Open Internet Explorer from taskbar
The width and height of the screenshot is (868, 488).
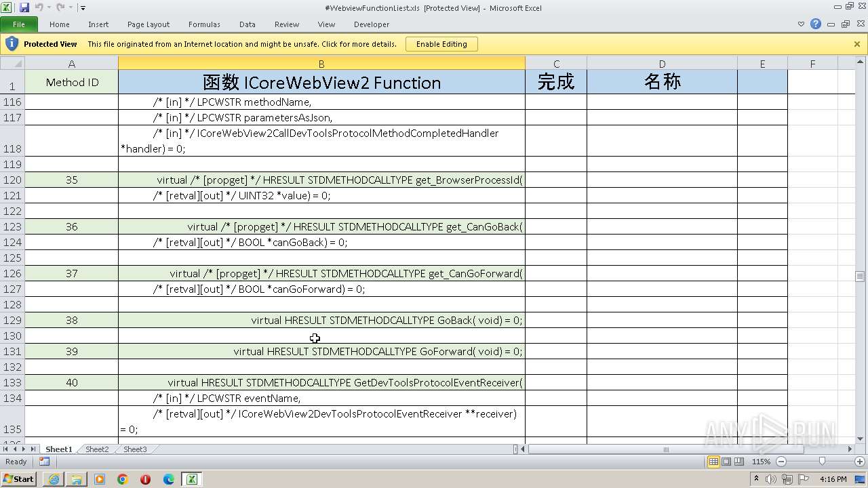tap(54, 479)
